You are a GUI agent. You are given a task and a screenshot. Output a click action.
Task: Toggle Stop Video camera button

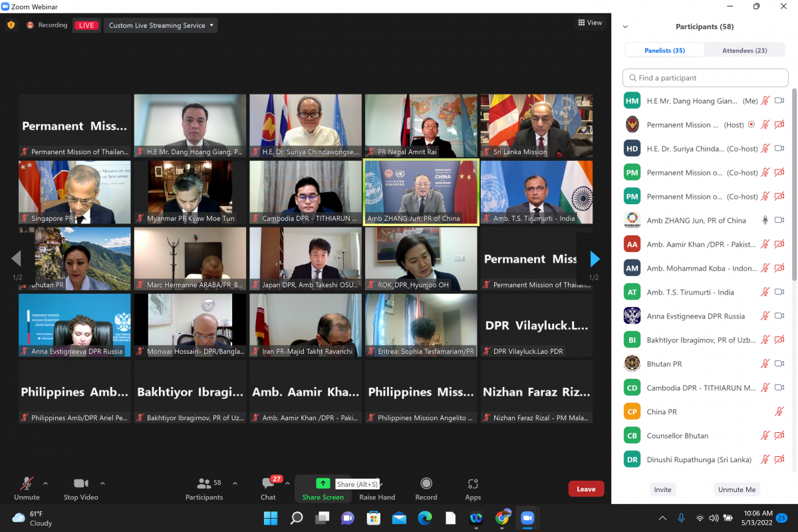pyautogui.click(x=80, y=484)
